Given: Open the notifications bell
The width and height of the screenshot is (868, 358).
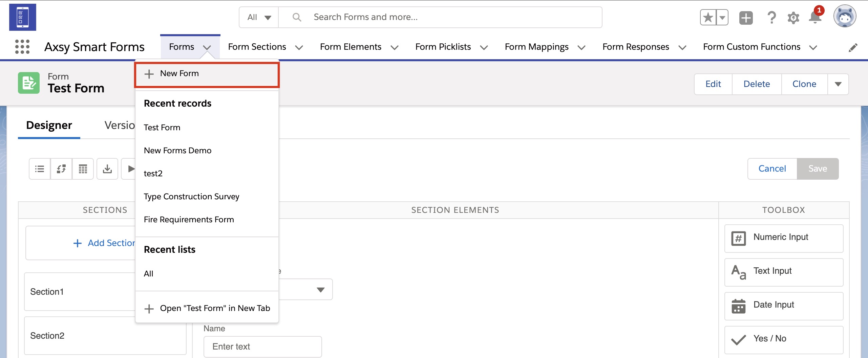Looking at the screenshot, I should 815,18.
